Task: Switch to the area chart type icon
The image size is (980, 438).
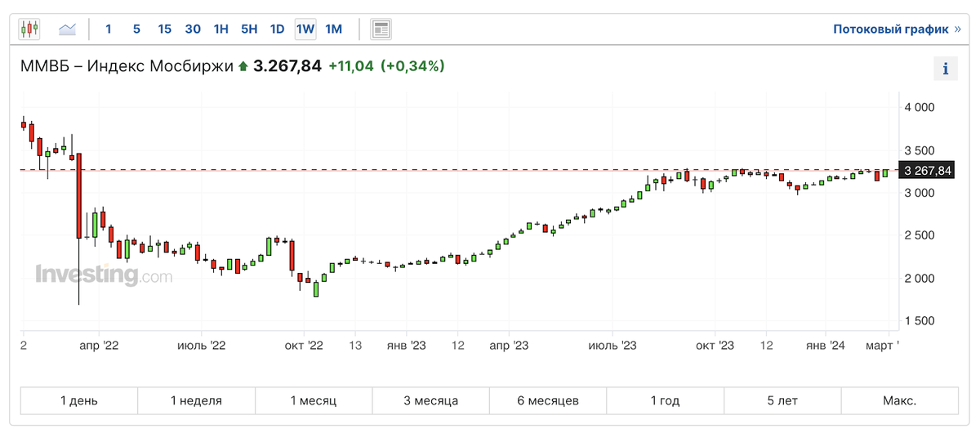Action: [x=68, y=29]
